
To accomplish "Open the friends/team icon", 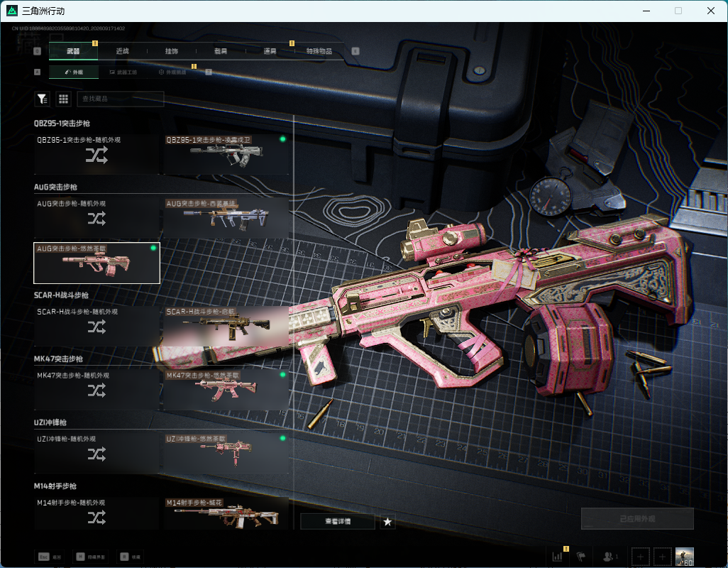I will (x=610, y=557).
